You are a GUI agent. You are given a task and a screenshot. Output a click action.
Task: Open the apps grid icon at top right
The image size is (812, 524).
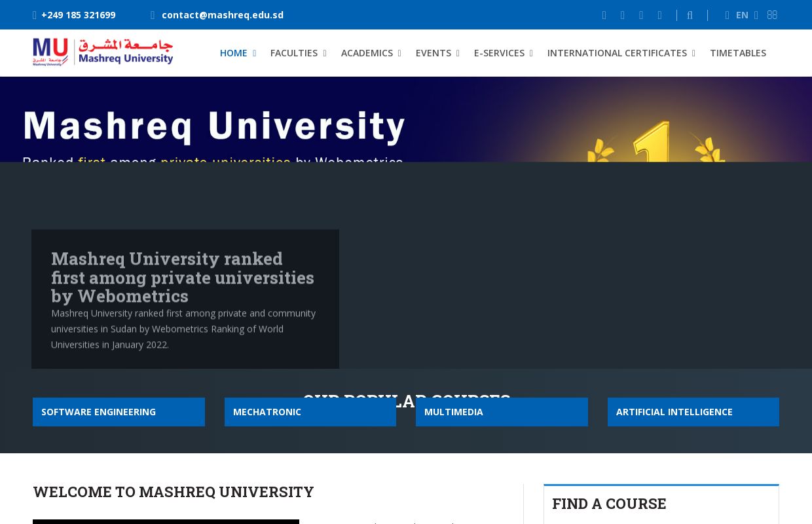(x=771, y=15)
